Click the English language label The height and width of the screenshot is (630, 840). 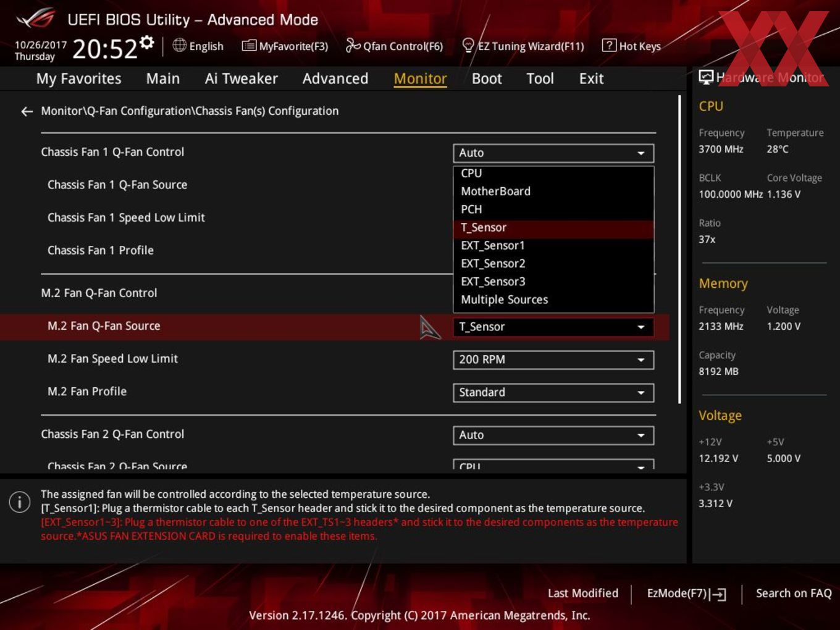(206, 46)
